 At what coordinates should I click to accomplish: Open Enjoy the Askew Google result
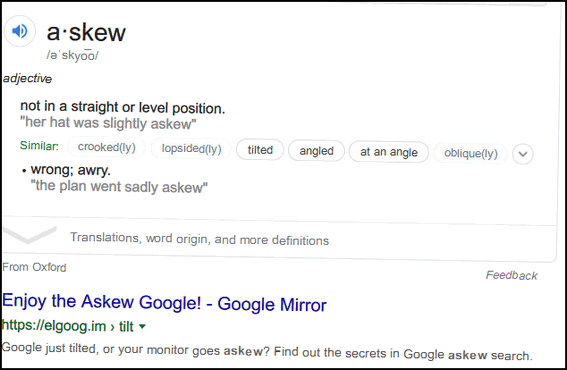(164, 303)
